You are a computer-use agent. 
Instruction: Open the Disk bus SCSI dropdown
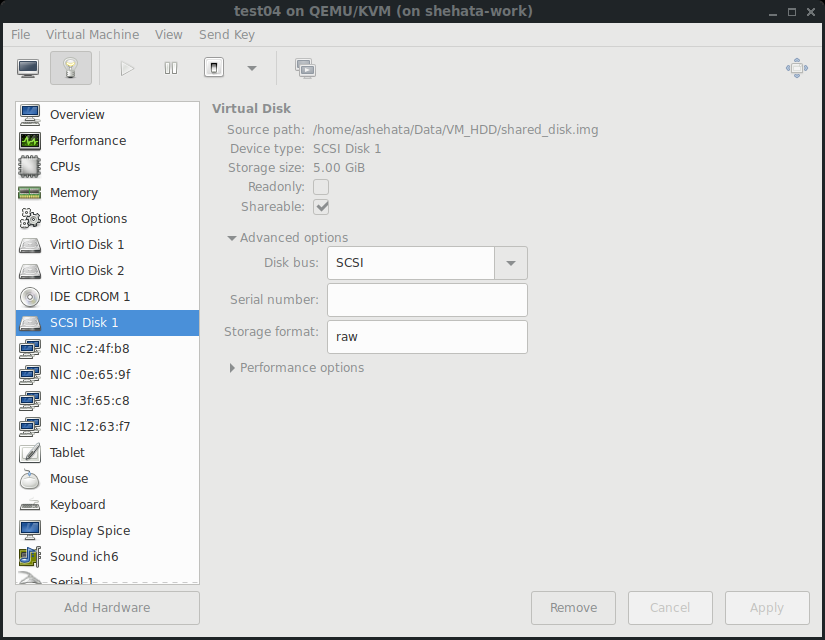click(x=510, y=263)
